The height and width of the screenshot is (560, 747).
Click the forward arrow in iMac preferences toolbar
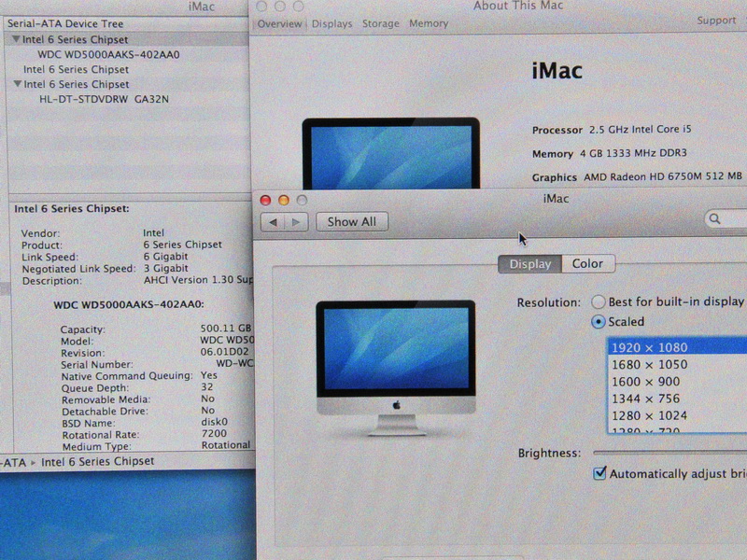(296, 222)
